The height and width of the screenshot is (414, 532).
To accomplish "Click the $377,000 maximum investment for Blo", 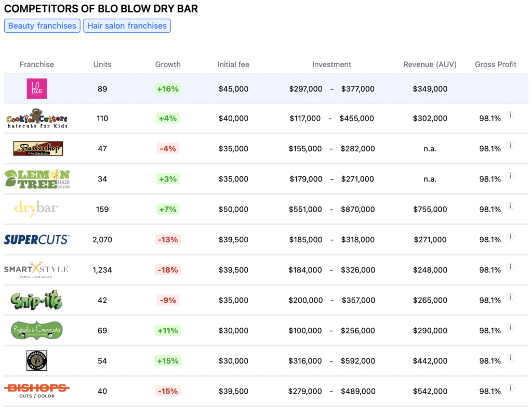I will click(357, 89).
